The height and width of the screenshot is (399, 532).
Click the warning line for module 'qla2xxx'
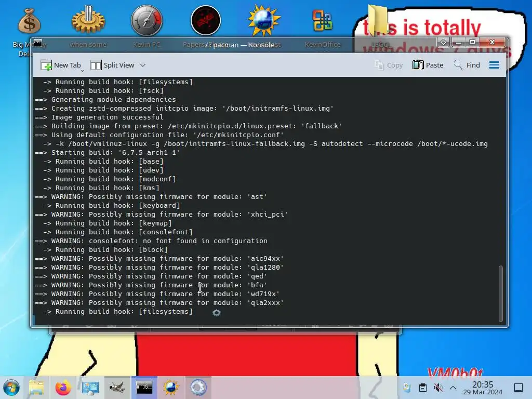click(x=159, y=303)
